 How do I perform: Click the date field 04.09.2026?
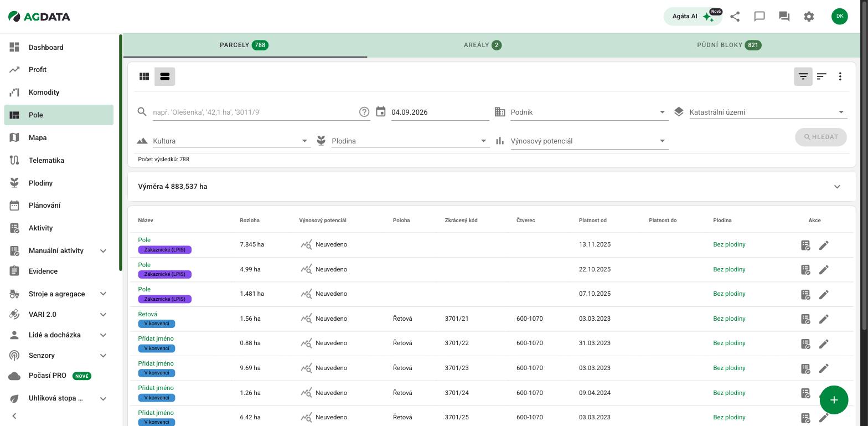[440, 112]
